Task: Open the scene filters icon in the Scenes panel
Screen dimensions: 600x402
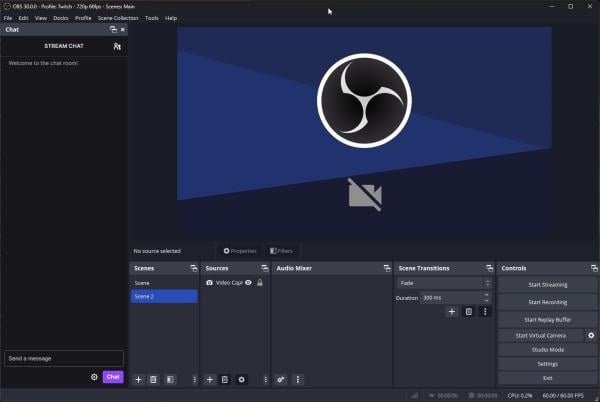Action: (170, 380)
